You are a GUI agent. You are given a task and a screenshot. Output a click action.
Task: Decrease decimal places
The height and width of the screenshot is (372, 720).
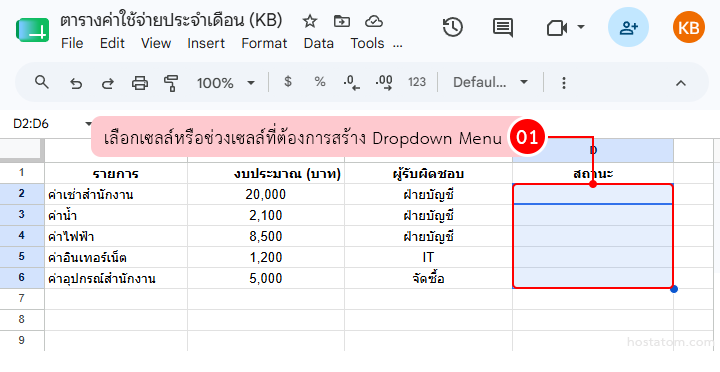pyautogui.click(x=351, y=83)
